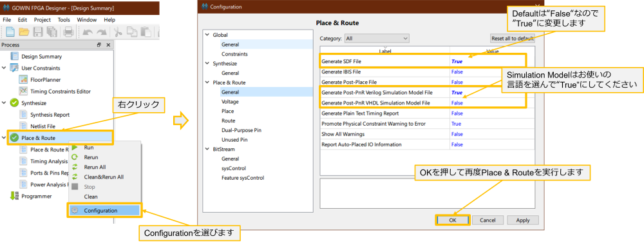The image size is (644, 243).
Task: Click the Netlist File document icon
Action: (23, 126)
